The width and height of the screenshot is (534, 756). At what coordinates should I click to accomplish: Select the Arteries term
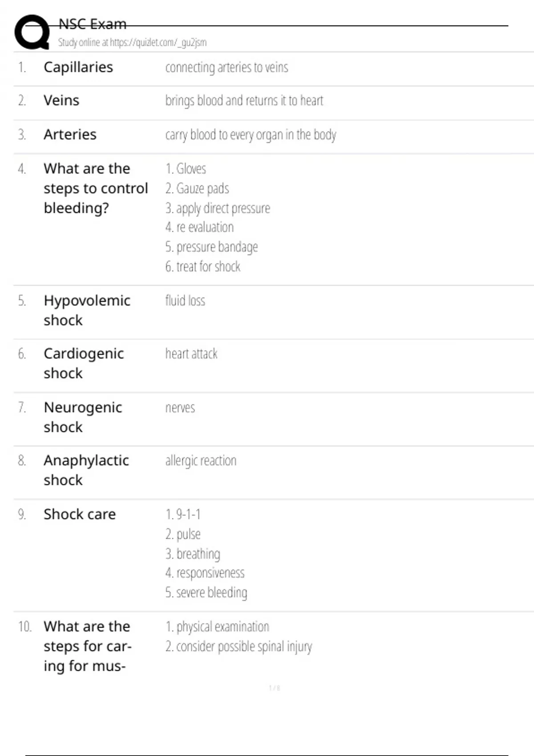[70, 134]
